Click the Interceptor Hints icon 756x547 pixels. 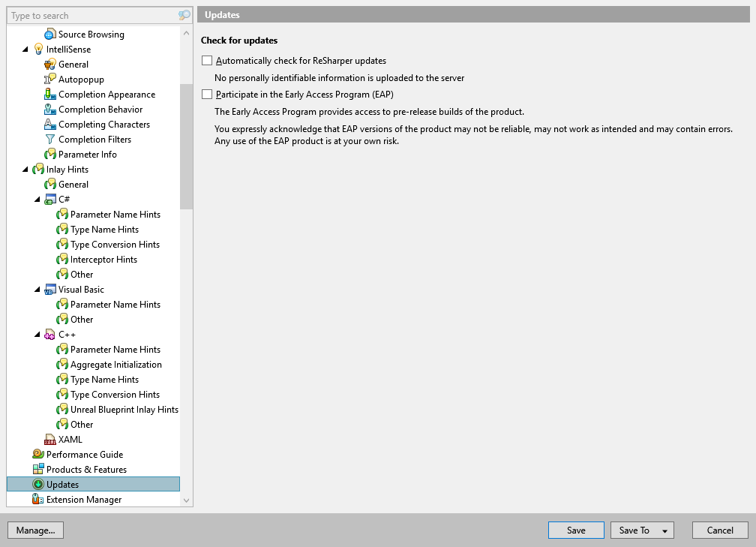[x=61, y=260]
